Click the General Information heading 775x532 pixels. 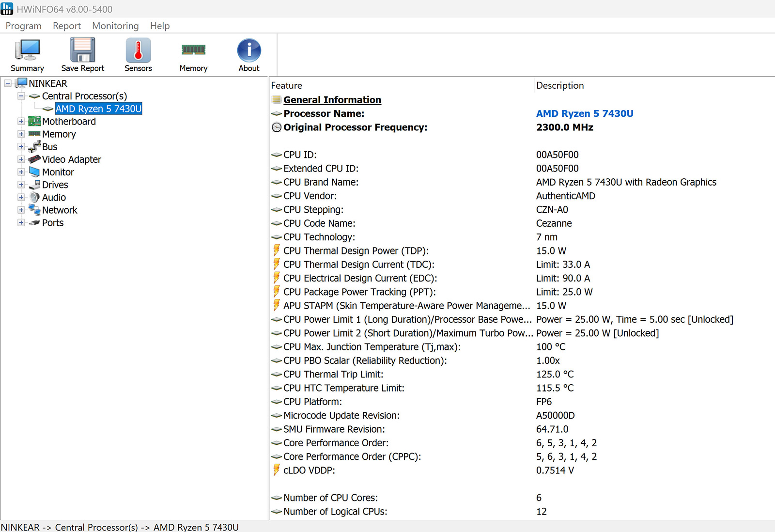[332, 100]
